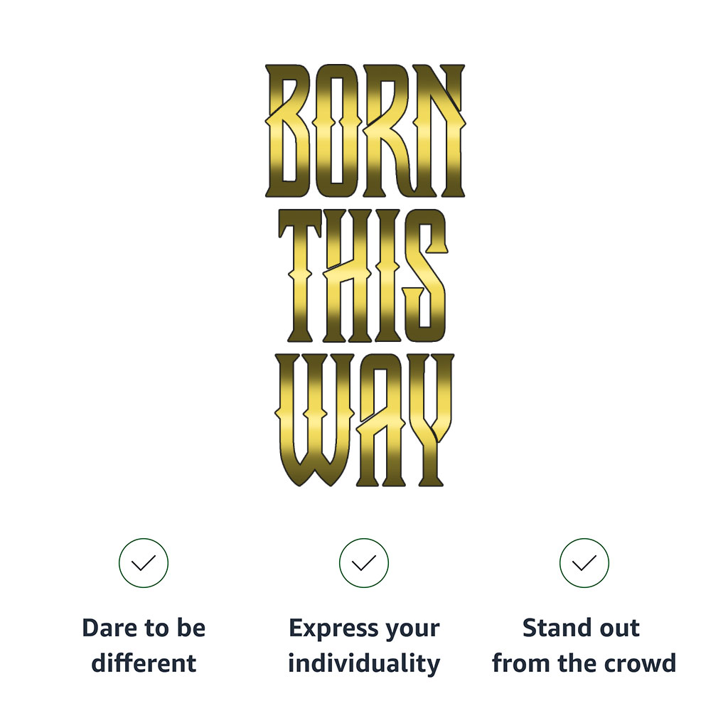This screenshot has height=728, width=728.
Task: Click the "Dare to be" text line
Action: [x=144, y=628]
